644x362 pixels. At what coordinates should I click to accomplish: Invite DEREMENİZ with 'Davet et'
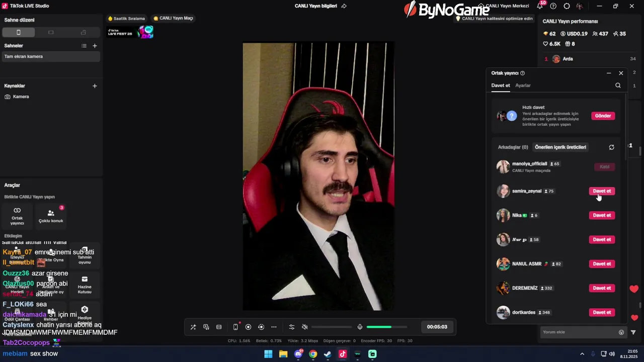point(602,288)
